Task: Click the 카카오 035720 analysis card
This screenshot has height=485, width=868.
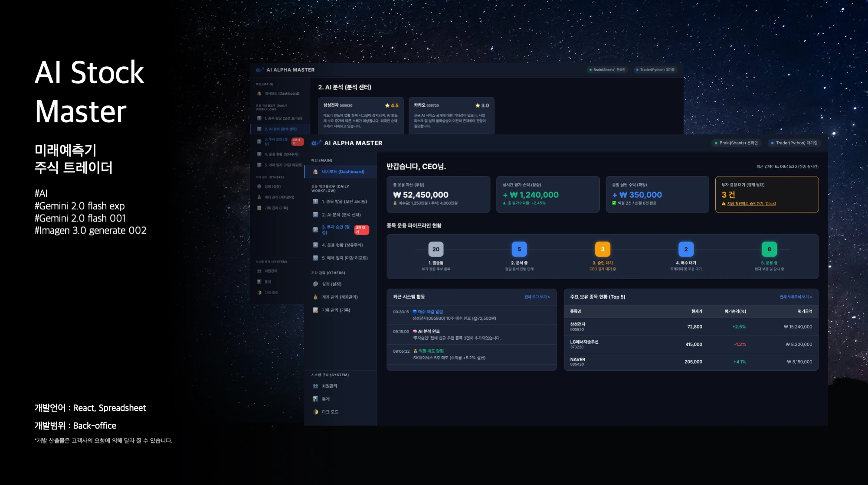Action: [451, 115]
